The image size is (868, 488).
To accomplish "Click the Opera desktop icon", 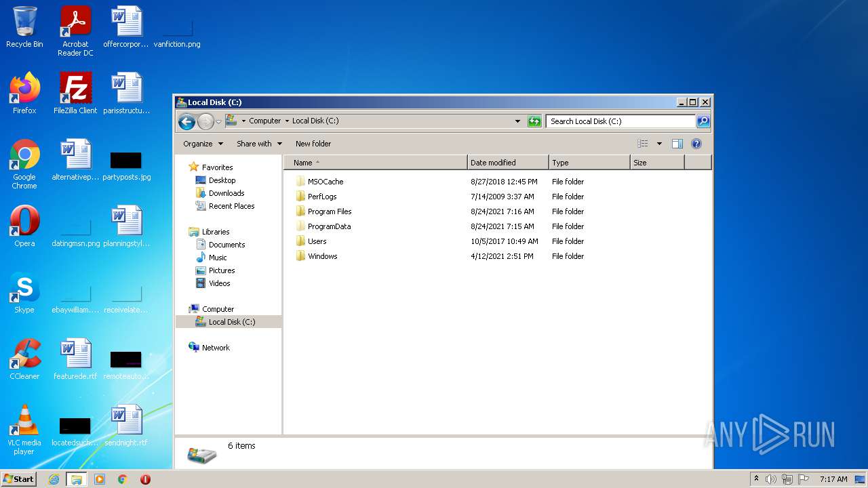I will pos(24,226).
